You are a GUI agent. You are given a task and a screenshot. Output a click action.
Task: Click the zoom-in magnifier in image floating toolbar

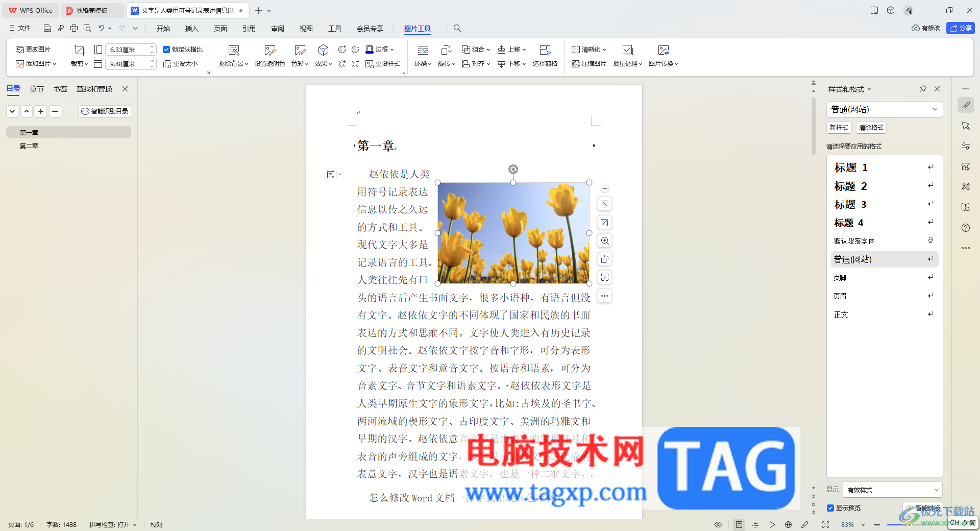point(605,240)
